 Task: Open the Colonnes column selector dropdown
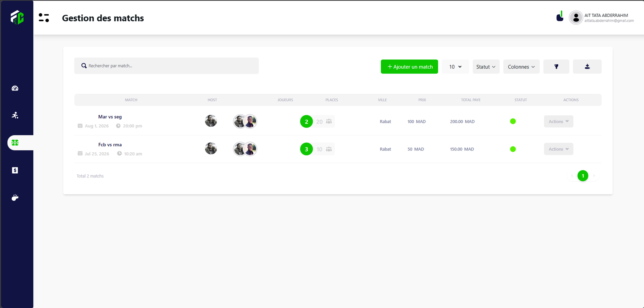click(x=521, y=67)
